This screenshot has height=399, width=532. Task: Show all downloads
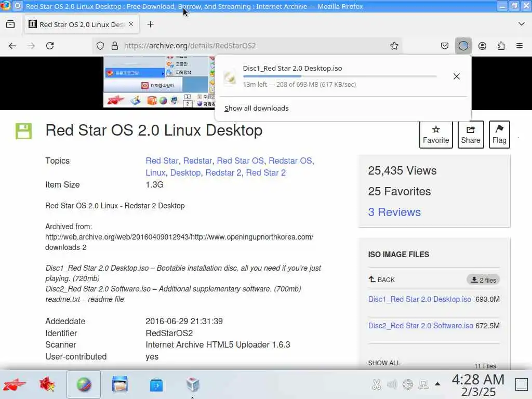[256, 108]
